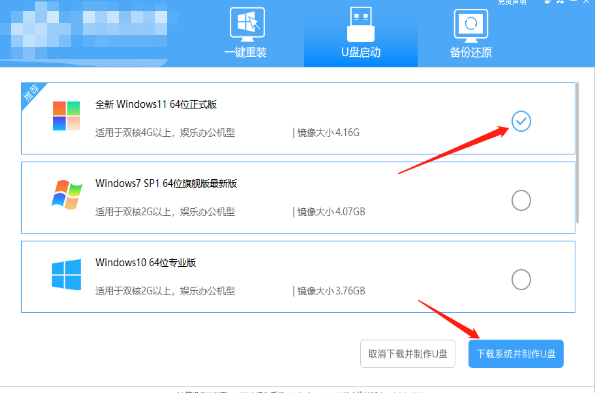Switch to the U盘启动 tab label
The image size is (595, 393).
(x=360, y=52)
